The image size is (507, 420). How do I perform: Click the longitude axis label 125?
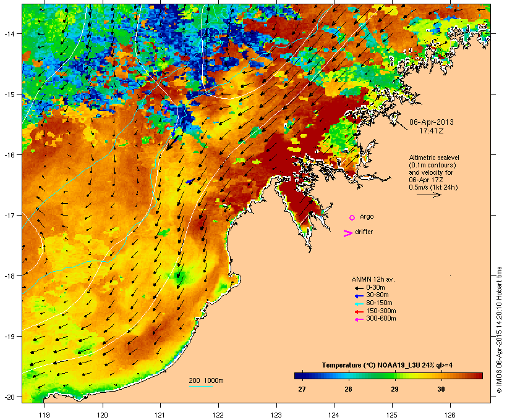click(x=392, y=415)
